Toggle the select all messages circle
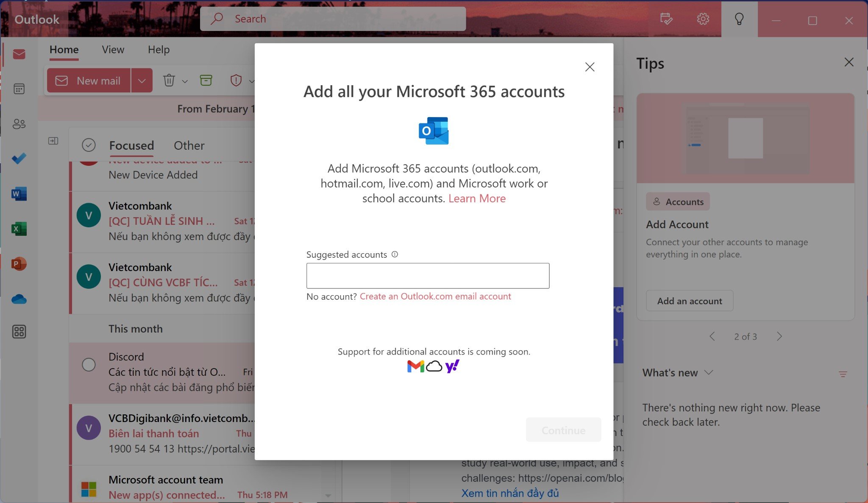 pyautogui.click(x=89, y=145)
